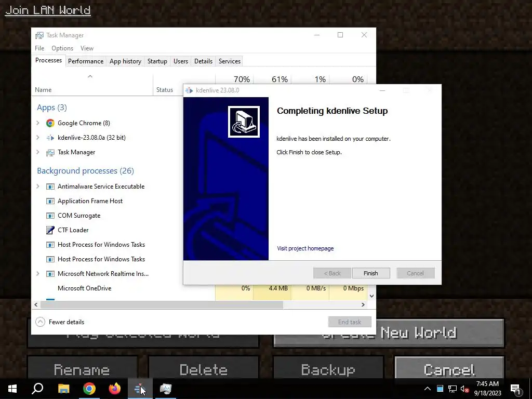Click the Join LAN World link
The height and width of the screenshot is (399, 532).
point(48,10)
